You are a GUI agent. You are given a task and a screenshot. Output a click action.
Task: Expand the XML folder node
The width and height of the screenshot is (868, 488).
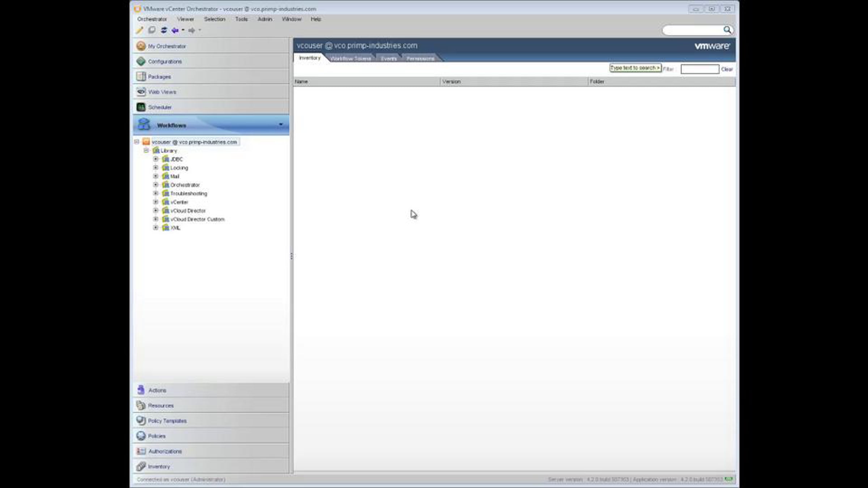pyautogui.click(x=156, y=228)
